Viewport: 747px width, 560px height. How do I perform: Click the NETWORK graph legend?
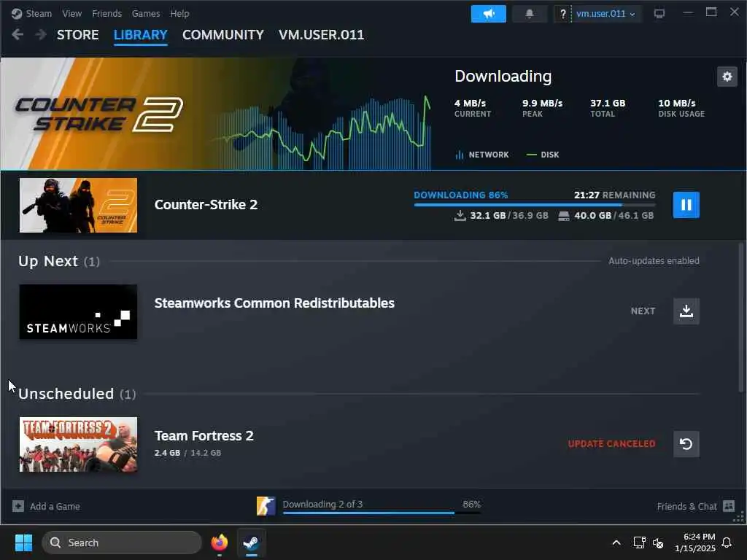pyautogui.click(x=482, y=155)
